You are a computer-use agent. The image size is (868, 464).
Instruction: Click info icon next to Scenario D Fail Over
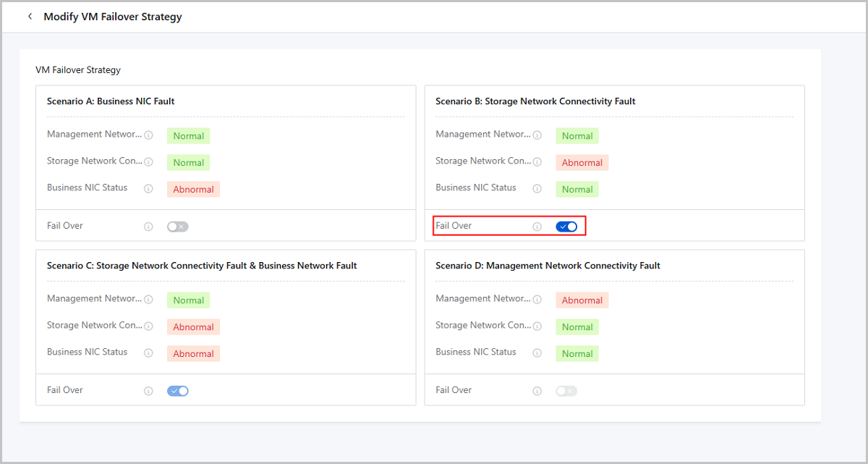click(x=537, y=391)
